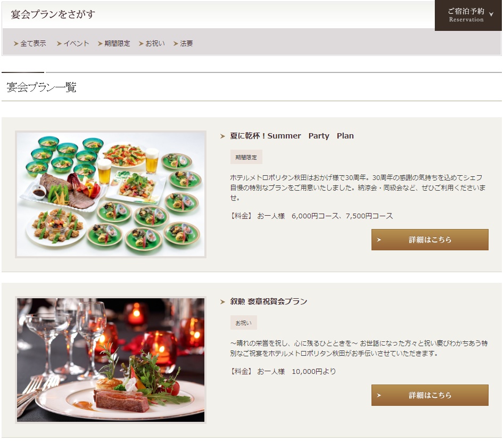Choose the お祝い category filter
The width and height of the screenshot is (504, 441).
tap(152, 44)
